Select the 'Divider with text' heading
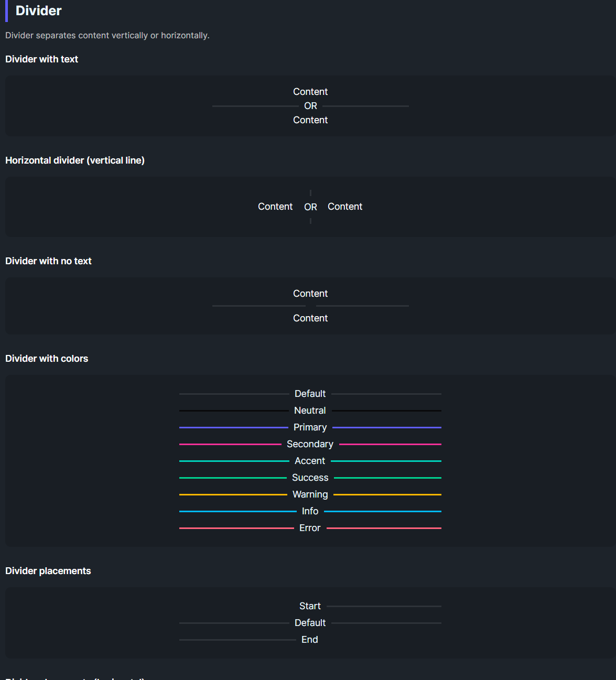The width and height of the screenshot is (616, 680). tap(41, 59)
